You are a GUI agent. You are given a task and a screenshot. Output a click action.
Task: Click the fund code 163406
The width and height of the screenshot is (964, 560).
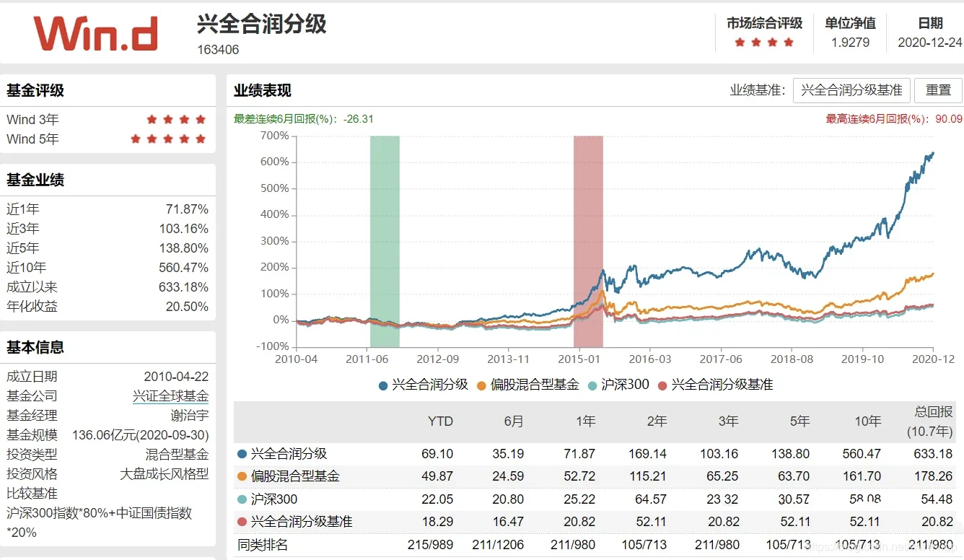click(x=218, y=50)
